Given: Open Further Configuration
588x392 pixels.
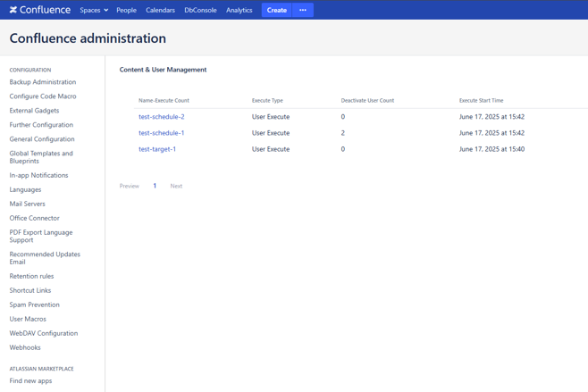Looking at the screenshot, I should [41, 124].
